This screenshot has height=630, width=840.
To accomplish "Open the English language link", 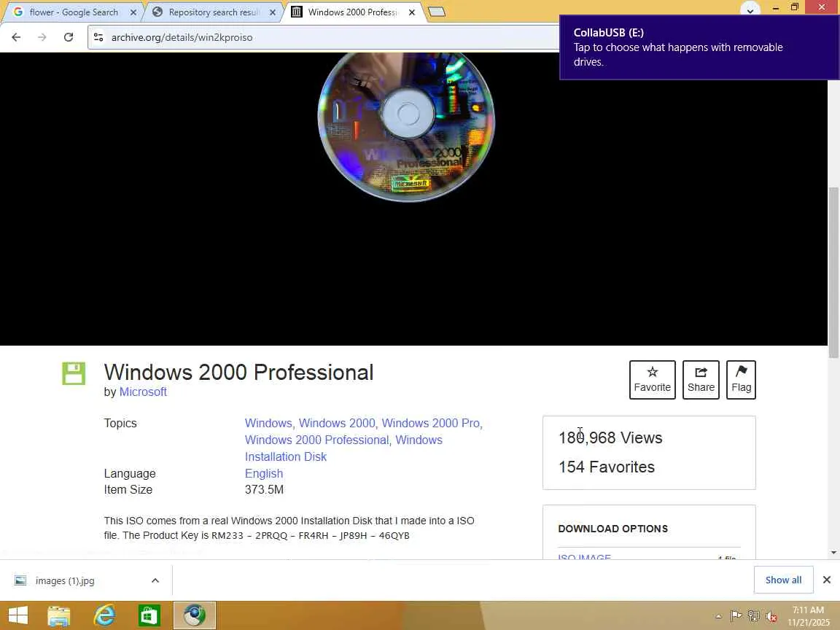I will [x=263, y=473].
